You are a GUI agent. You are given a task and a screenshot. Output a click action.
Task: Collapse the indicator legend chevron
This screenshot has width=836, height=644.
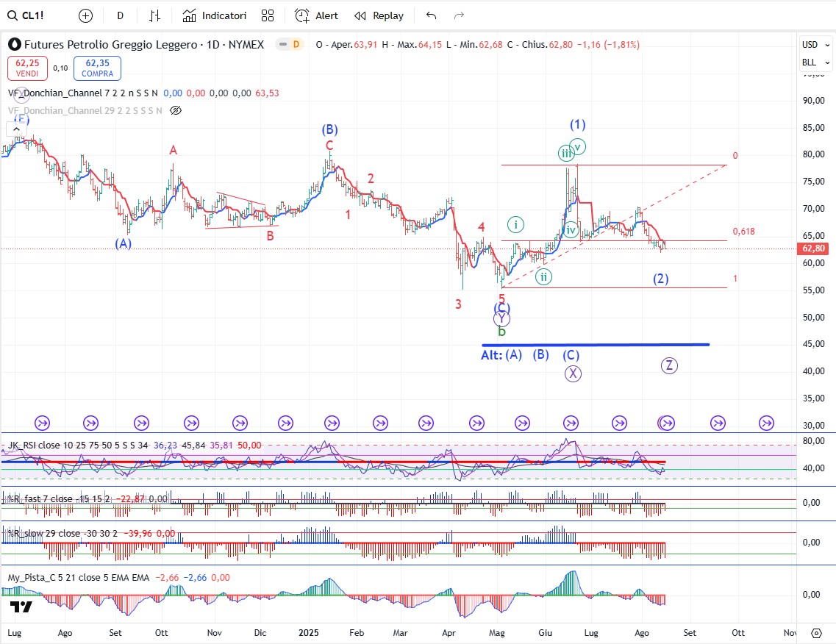[x=16, y=129]
